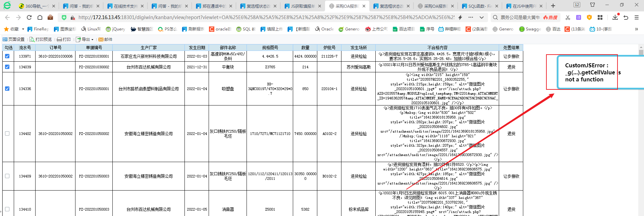644x216 pixels.
Task: Go back to the previous page
Action: [7, 17]
